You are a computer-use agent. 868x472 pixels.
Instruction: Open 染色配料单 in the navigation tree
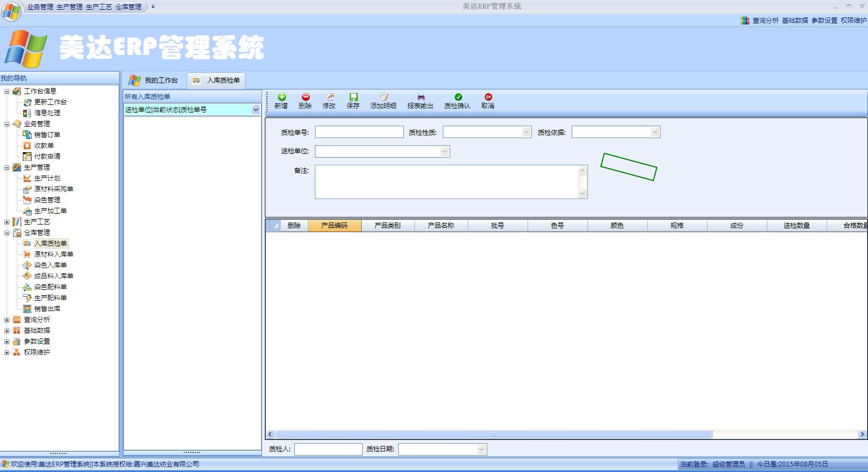(51, 287)
